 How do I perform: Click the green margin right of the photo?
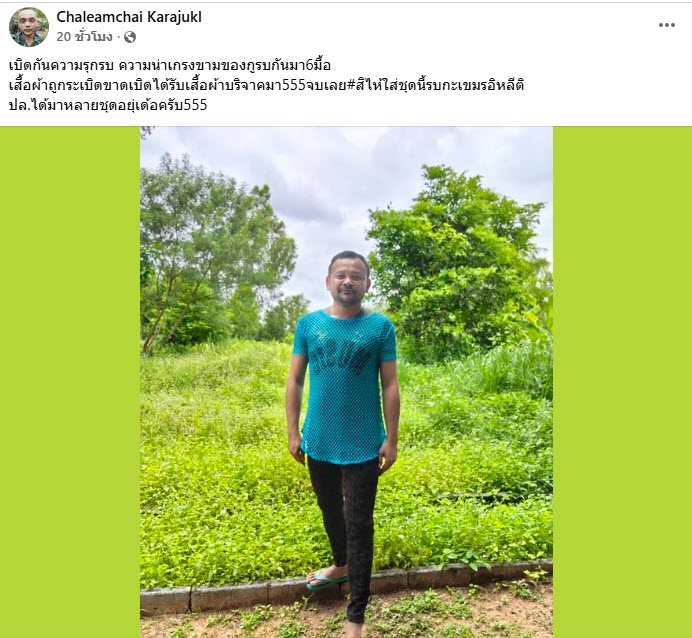(622, 382)
